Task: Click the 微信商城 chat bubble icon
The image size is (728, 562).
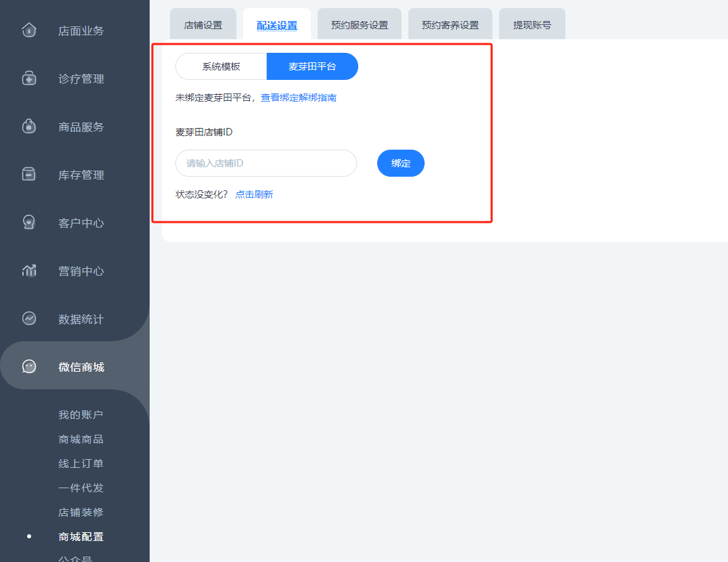Action: click(x=29, y=367)
